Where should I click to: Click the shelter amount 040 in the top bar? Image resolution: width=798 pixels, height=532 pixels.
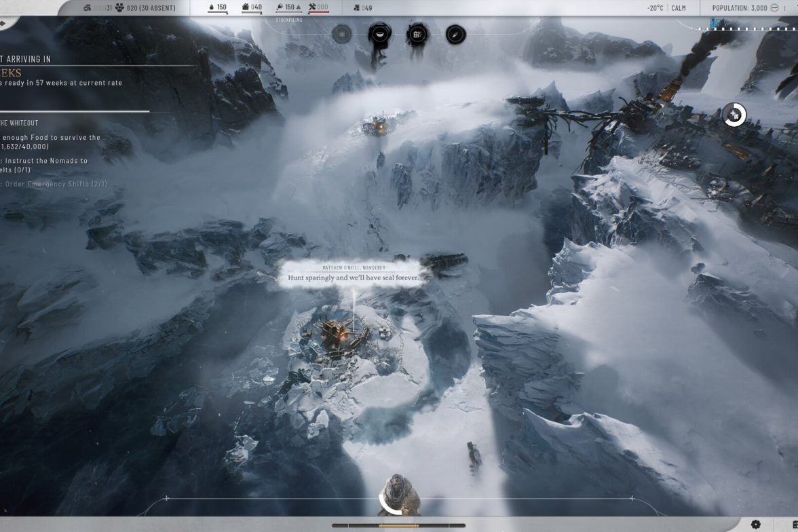tap(256, 7)
